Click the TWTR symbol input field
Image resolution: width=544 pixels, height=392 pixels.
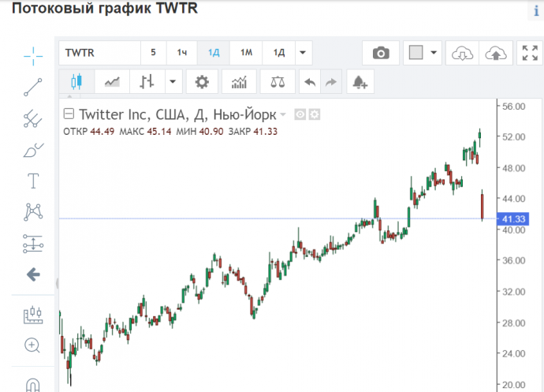99,53
